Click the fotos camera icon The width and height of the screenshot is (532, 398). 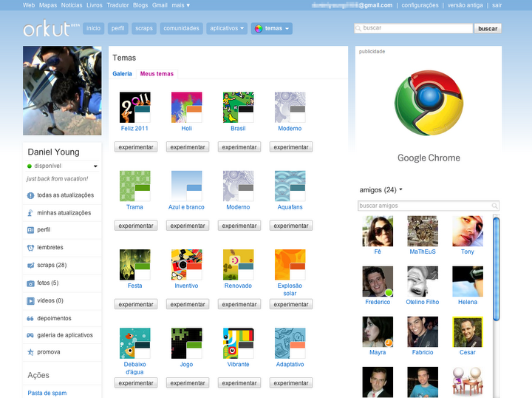coord(30,283)
